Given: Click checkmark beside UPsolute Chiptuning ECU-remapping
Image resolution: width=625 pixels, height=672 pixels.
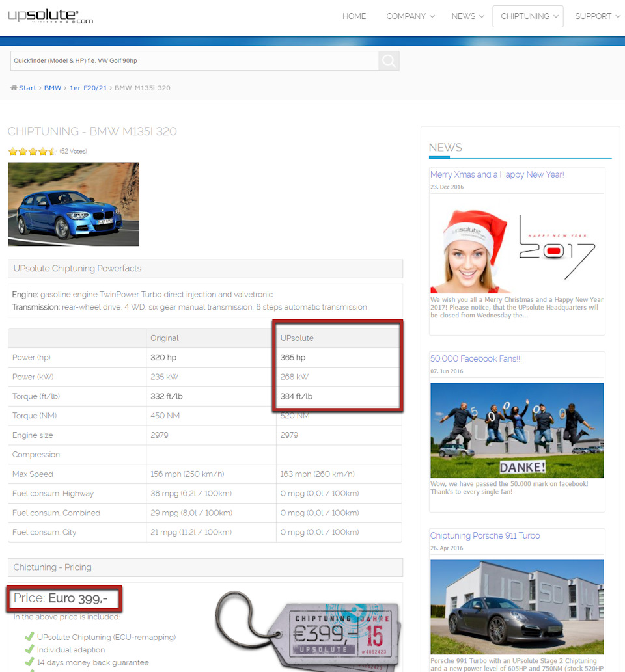Looking at the screenshot, I should [x=29, y=636].
